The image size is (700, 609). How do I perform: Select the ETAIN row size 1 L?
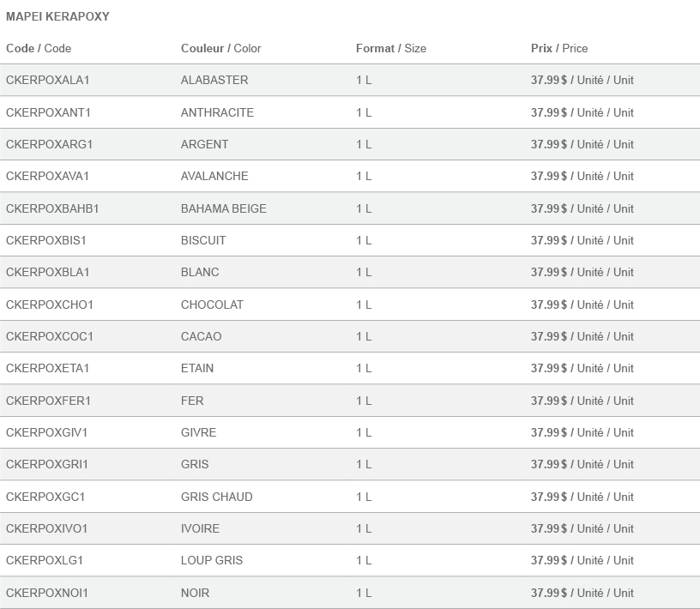click(x=364, y=368)
